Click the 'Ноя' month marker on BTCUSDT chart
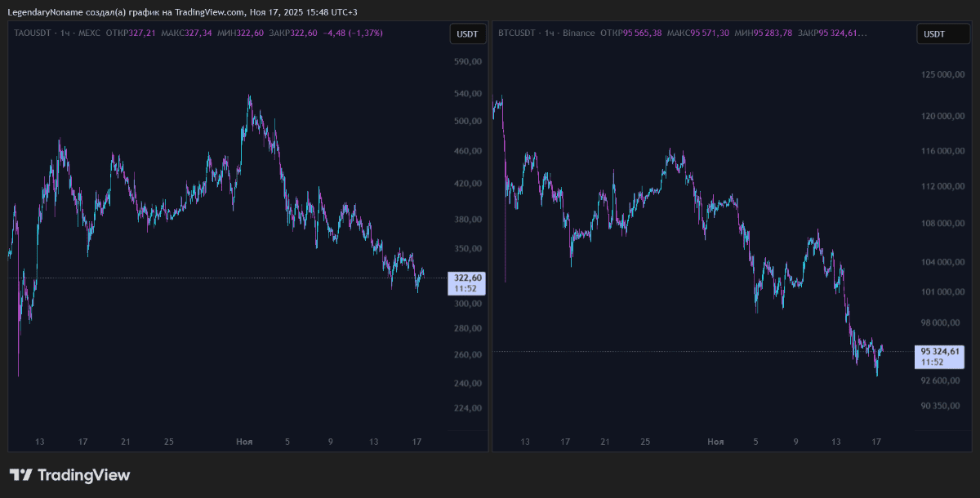Screen dimensions: 980x498 coord(715,442)
